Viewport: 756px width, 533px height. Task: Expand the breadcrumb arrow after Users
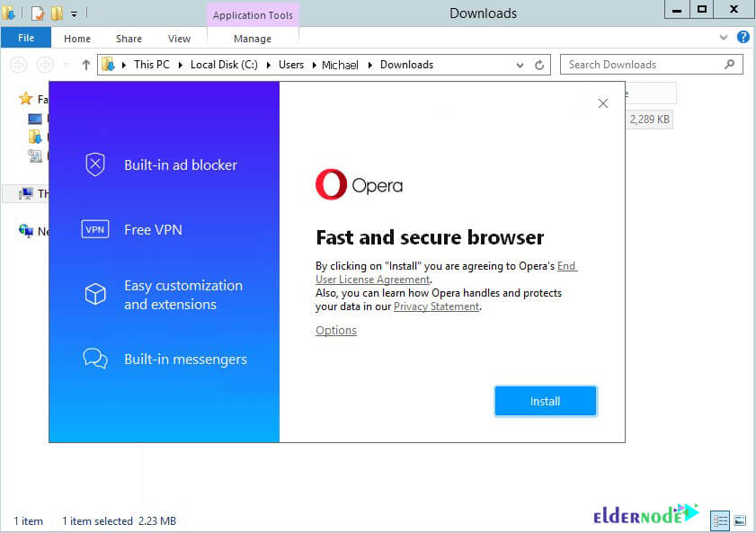314,65
